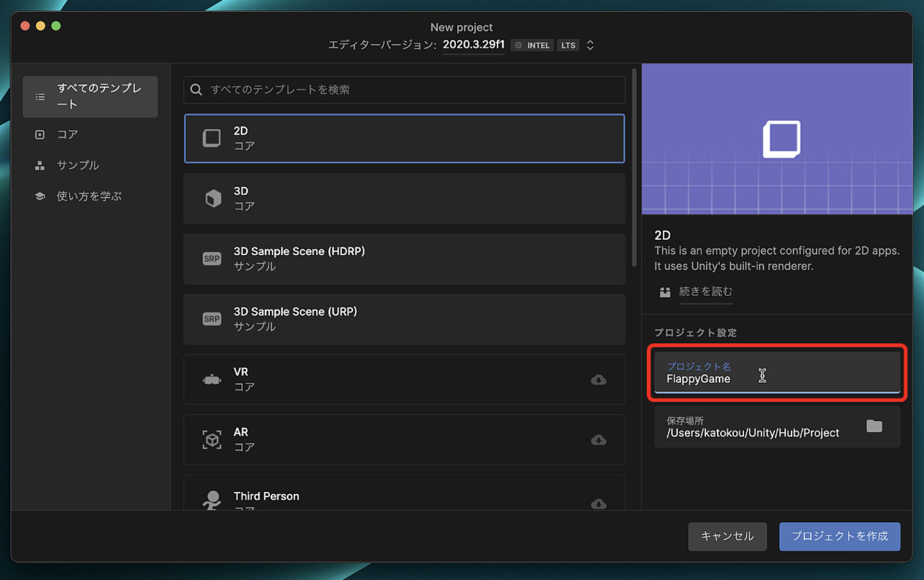This screenshot has height=580, width=924.
Task: Click the コア sidebar square icon
Action: coord(40,134)
